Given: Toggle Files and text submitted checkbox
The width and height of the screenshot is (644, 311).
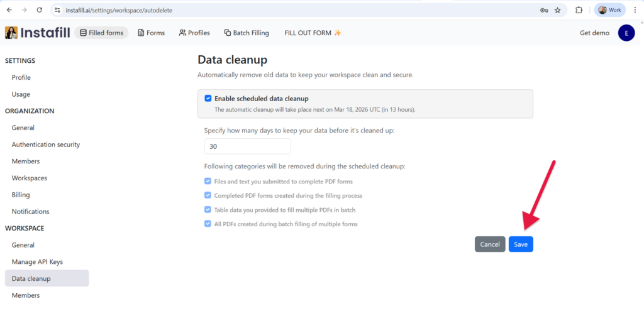Looking at the screenshot, I should coord(208,181).
